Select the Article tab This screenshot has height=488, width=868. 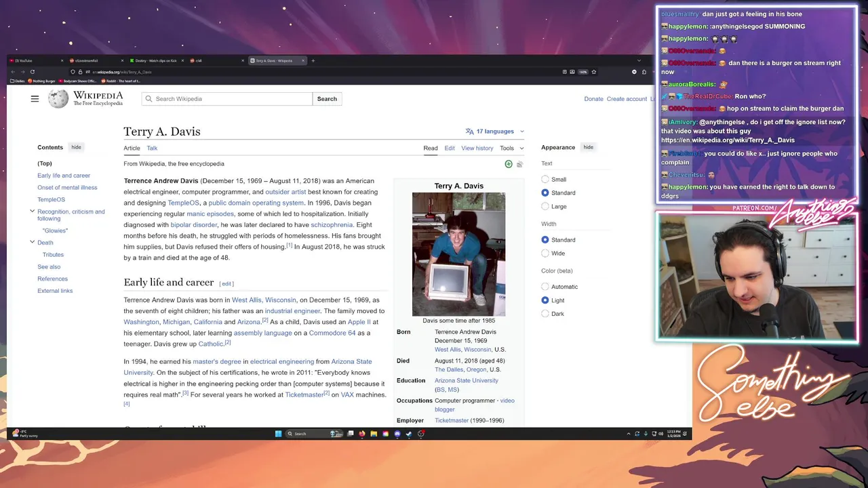coord(132,148)
